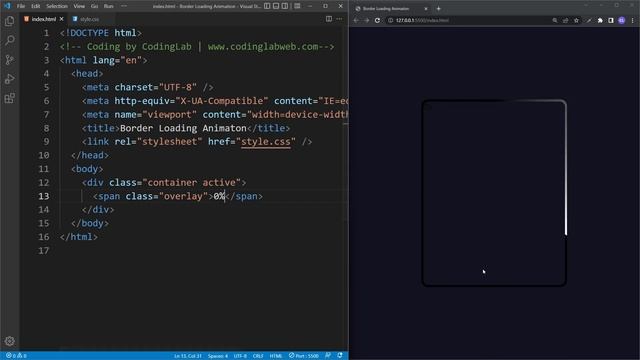Viewport: 640px width, 360px height.
Task: Split the editor to the right
Action: click(x=329, y=19)
